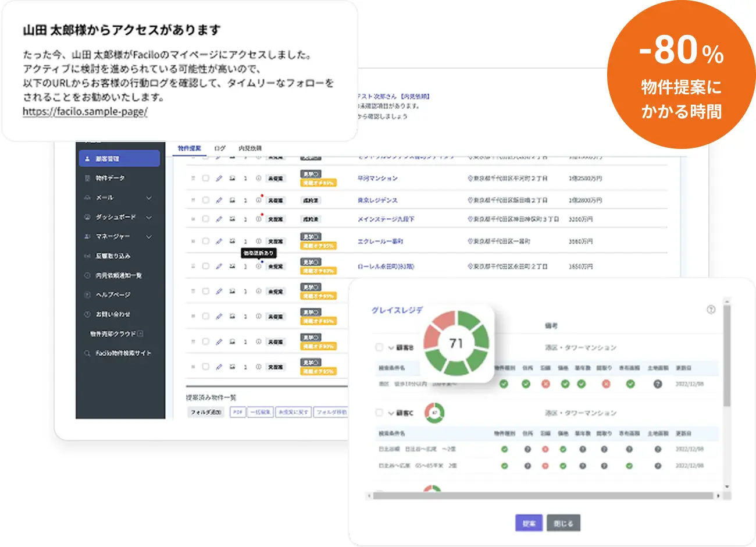
Task: Click the 未提案に戻す button
Action: [x=293, y=412]
